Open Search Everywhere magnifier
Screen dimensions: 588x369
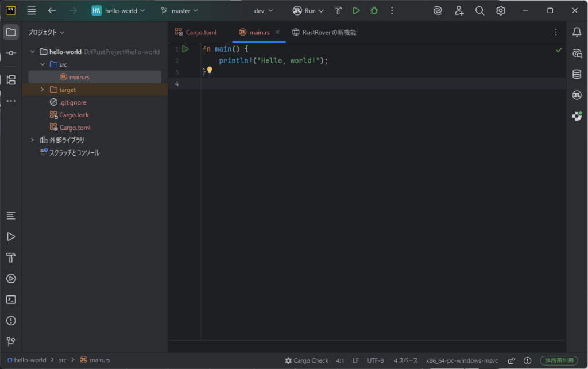point(479,11)
